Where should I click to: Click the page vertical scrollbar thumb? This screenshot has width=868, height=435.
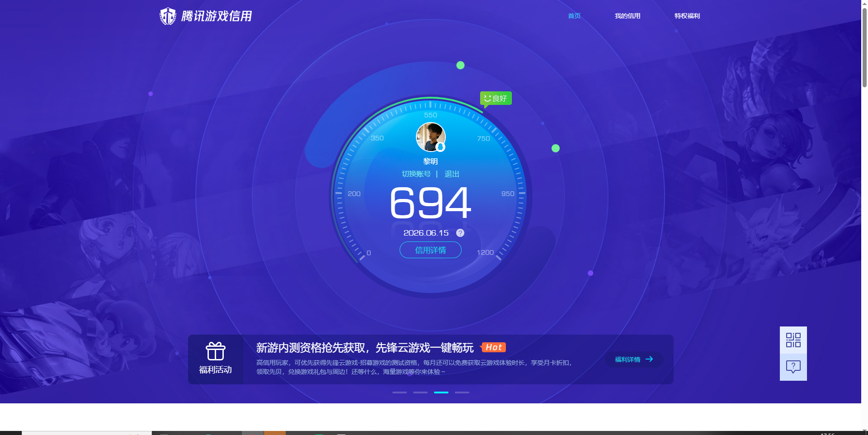[x=864, y=47]
